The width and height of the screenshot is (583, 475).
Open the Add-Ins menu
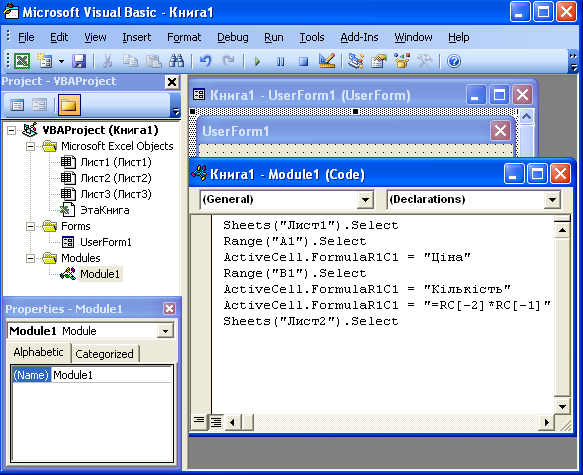(x=359, y=37)
